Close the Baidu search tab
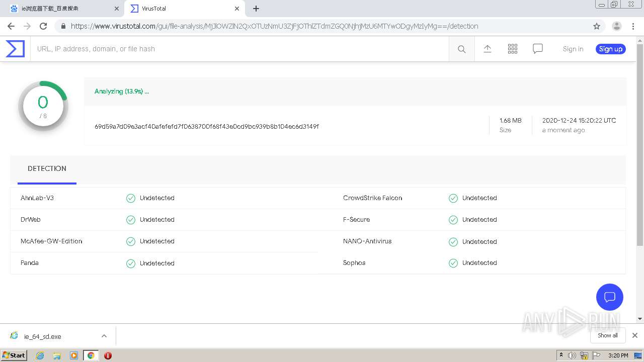This screenshot has height=362, width=644. (x=117, y=9)
